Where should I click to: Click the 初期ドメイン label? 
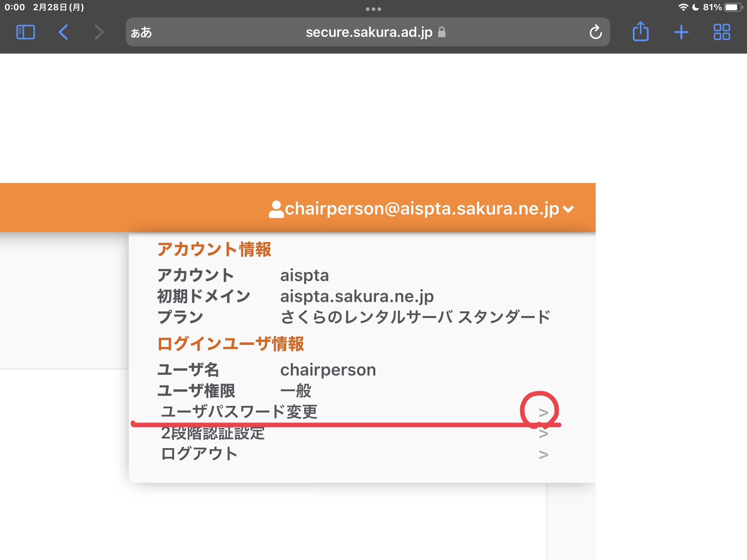[204, 296]
